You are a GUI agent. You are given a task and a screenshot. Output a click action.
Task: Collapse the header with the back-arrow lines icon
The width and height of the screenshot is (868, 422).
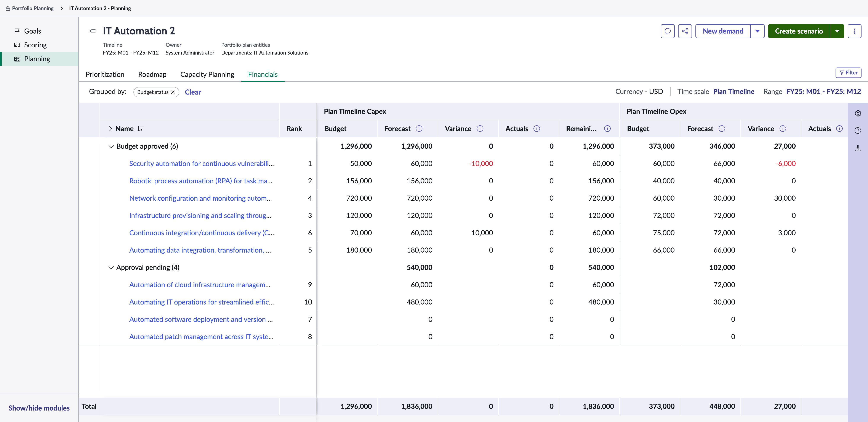coord(93,31)
